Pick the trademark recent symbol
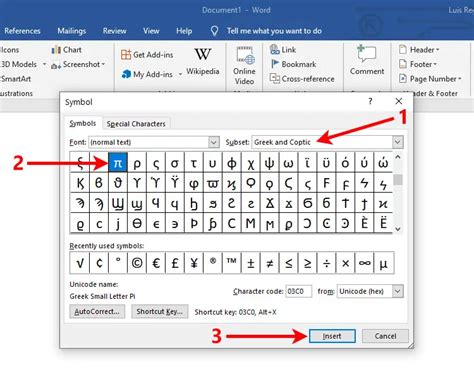The width and height of the screenshot is (474, 379). [x=231, y=263]
